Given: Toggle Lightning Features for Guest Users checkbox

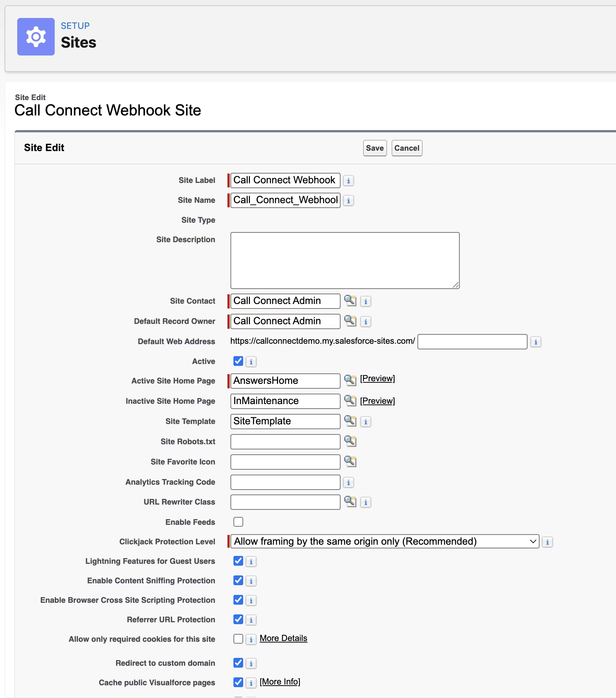Looking at the screenshot, I should click(x=238, y=561).
